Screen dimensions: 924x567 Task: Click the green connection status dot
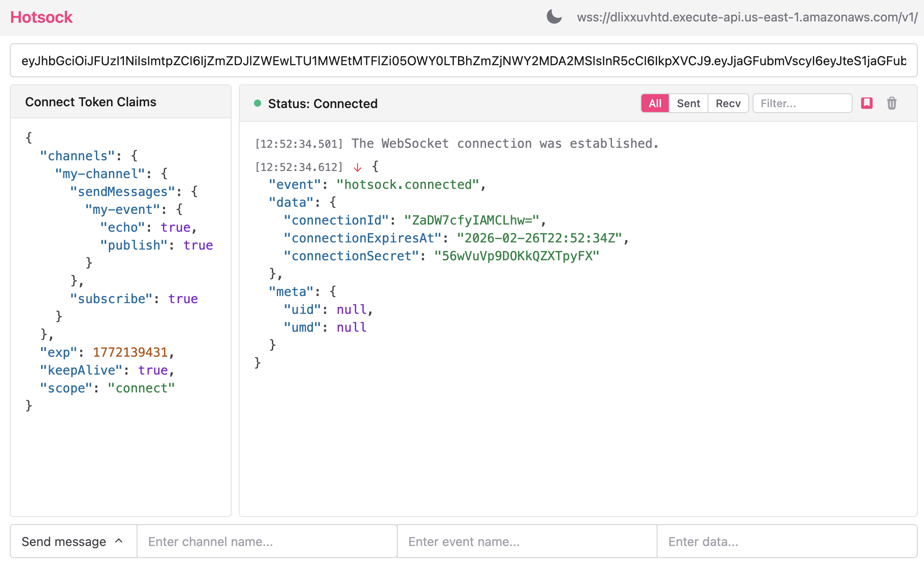(258, 103)
